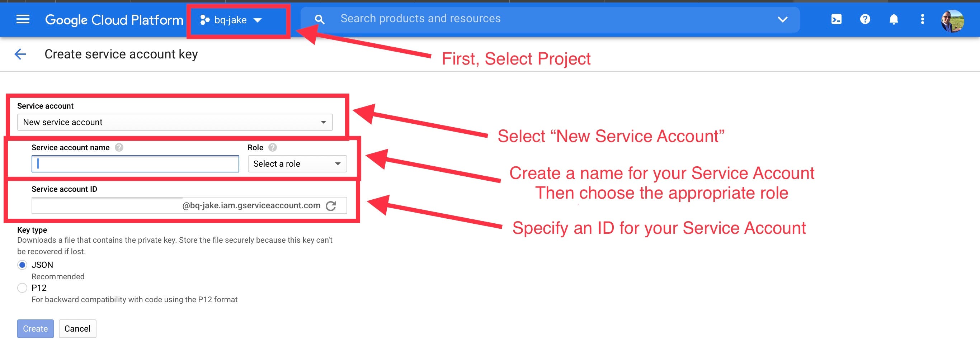Image resolution: width=980 pixels, height=361 pixels.
Task: Open the hamburger navigation menu
Action: coord(23,19)
